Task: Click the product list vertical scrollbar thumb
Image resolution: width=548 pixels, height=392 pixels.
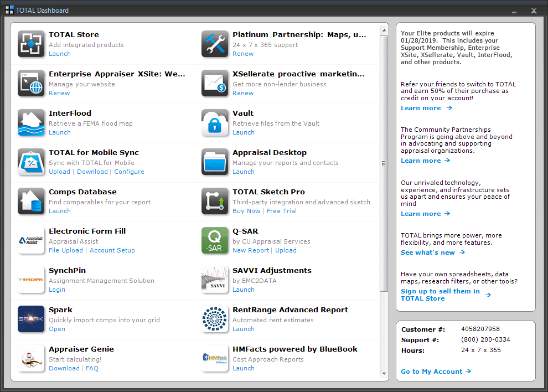Action: 384,163
